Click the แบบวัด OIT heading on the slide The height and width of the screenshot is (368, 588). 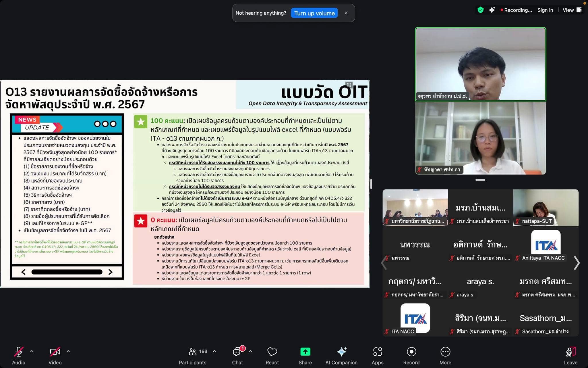click(324, 92)
